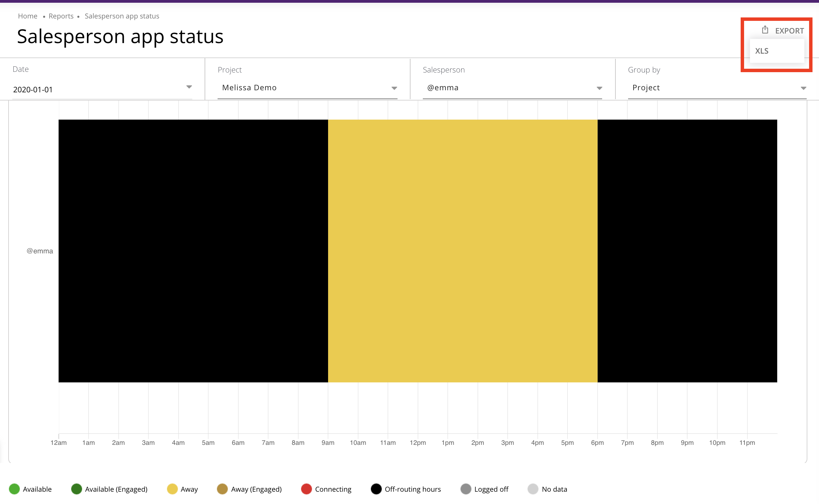Click Salesperson app status breadcrumb
The image size is (819, 504).
point(122,16)
